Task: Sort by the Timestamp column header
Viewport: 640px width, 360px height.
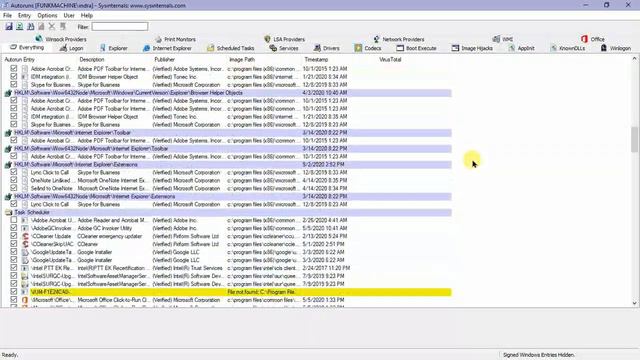Action: click(316, 60)
